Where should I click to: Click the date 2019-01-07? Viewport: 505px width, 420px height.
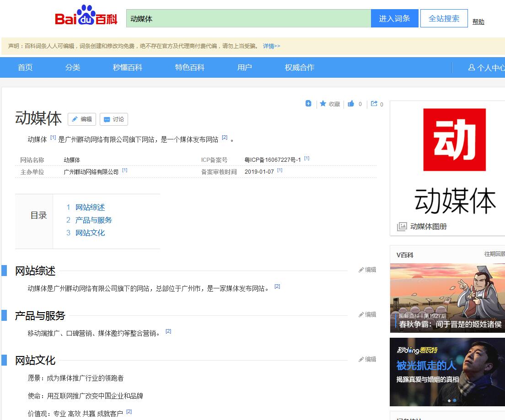(x=259, y=172)
